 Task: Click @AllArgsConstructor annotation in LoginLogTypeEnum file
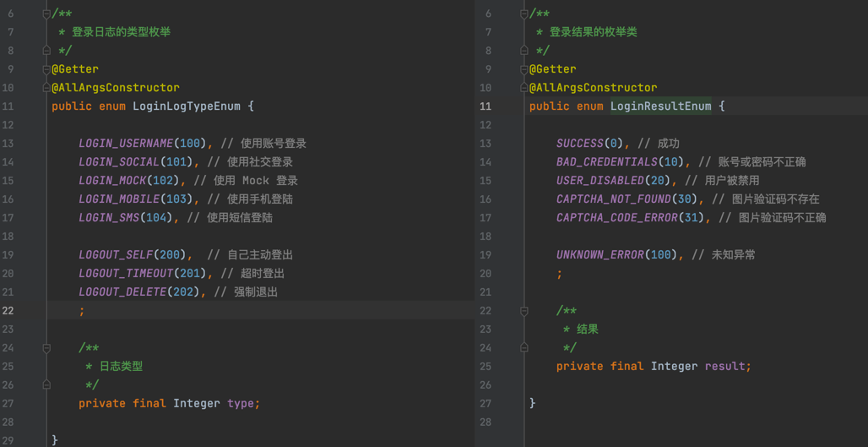pyautogui.click(x=116, y=88)
